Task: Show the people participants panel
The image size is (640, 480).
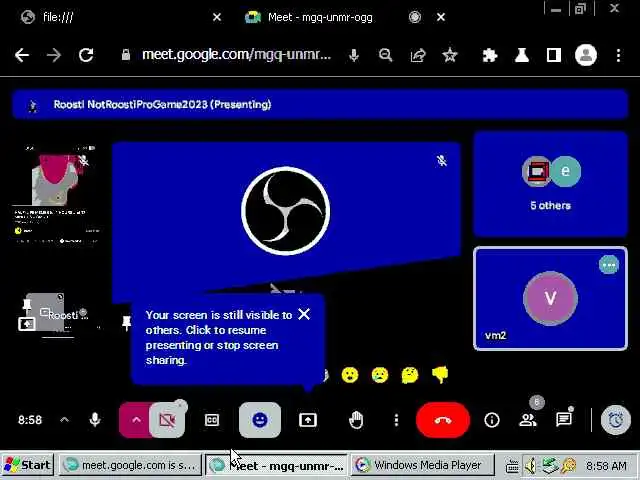Action: pos(528,420)
